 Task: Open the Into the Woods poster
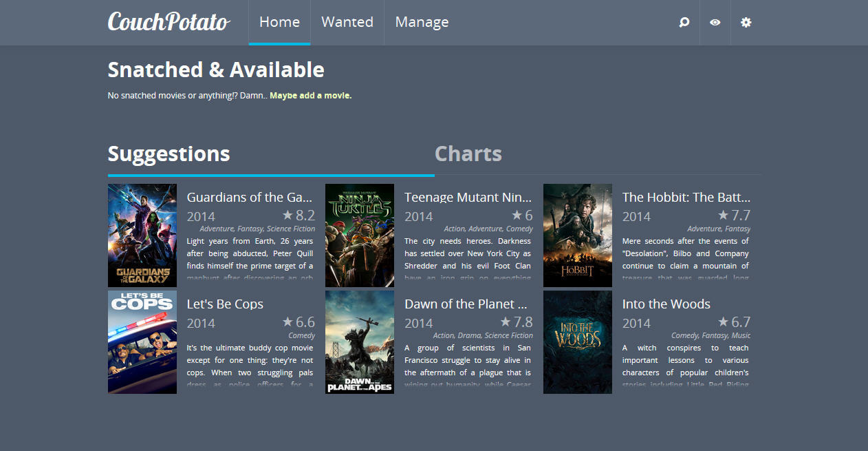pyautogui.click(x=578, y=342)
